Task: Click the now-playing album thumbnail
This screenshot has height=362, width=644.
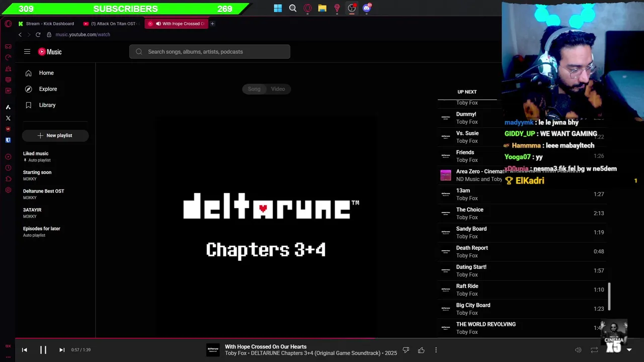Action: 213,350
